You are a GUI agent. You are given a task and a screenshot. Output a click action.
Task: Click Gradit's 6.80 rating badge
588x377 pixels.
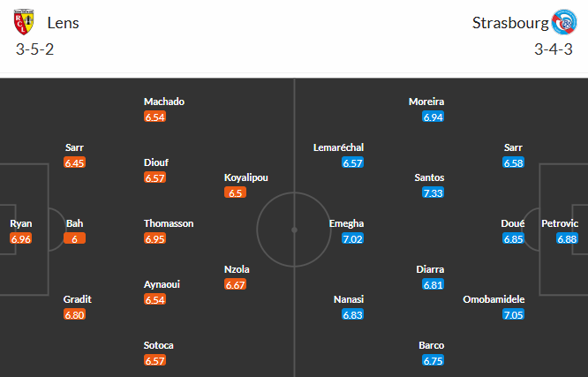75,315
